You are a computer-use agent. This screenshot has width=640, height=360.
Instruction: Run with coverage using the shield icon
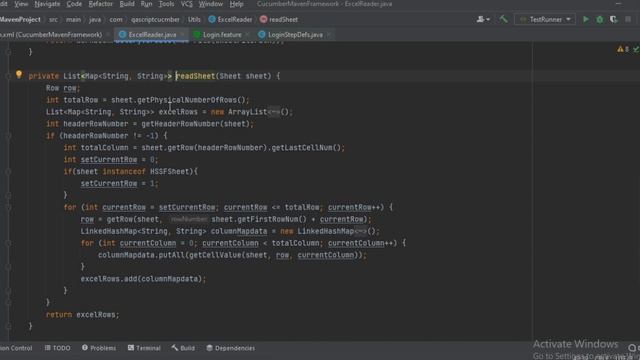pos(613,19)
